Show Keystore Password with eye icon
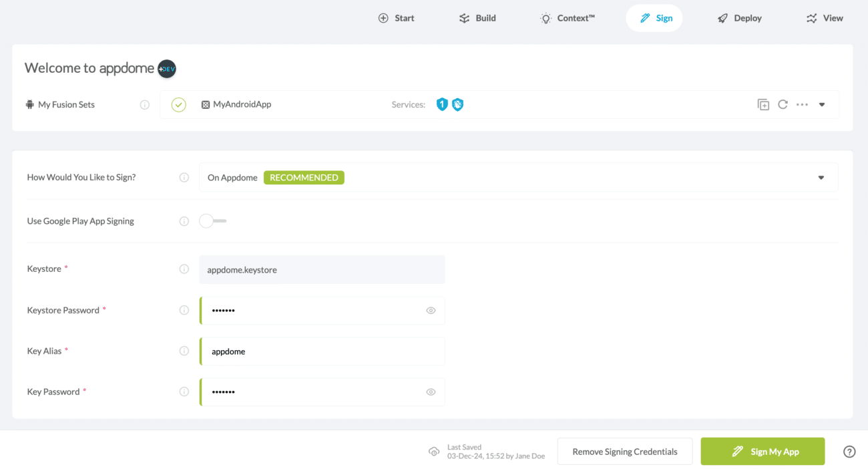 pos(431,311)
